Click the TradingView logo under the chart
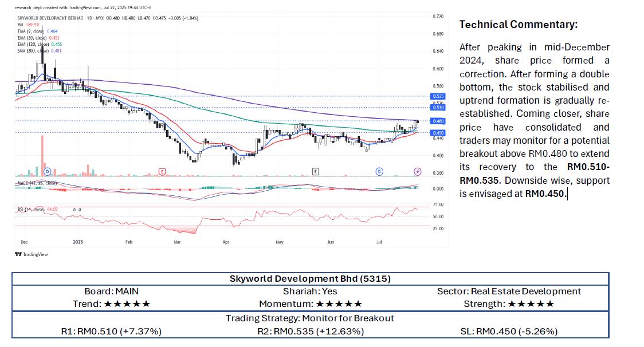 click(x=31, y=254)
